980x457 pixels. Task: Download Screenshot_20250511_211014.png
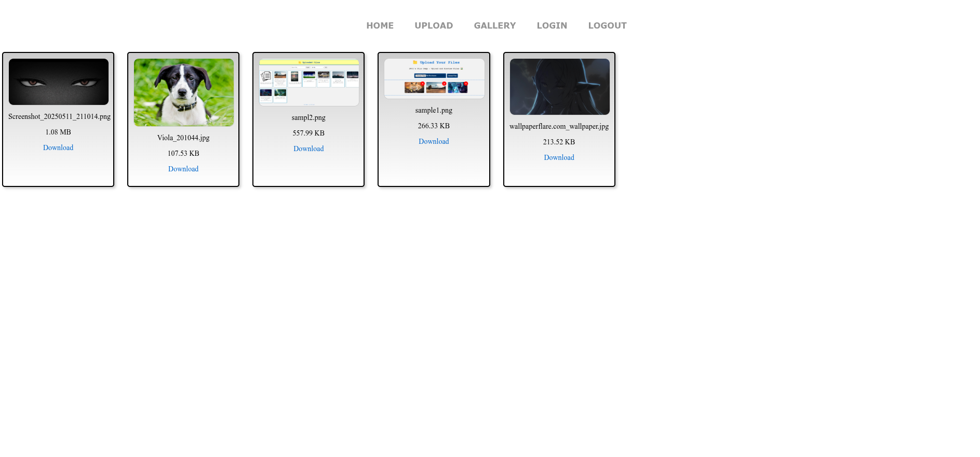[x=58, y=147]
